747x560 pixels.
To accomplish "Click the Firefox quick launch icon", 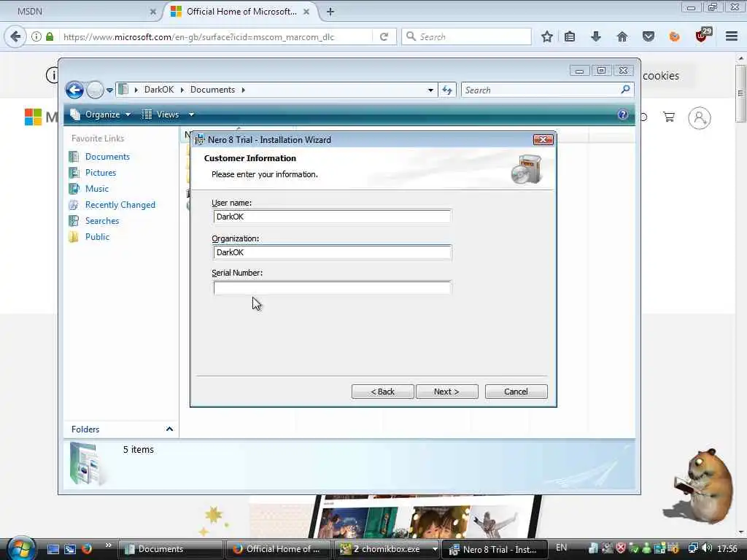I will tap(87, 549).
